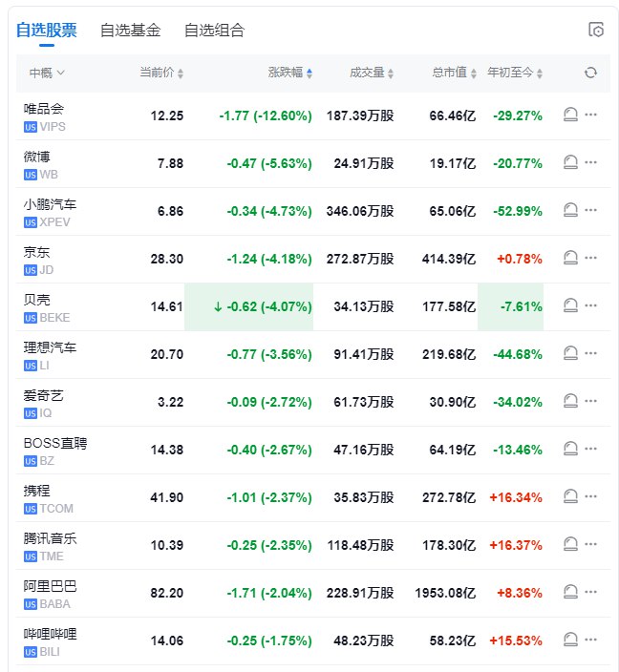Click 腾讯音乐 year-to-date +16.37%
The width and height of the screenshot is (619, 672).
516,545
